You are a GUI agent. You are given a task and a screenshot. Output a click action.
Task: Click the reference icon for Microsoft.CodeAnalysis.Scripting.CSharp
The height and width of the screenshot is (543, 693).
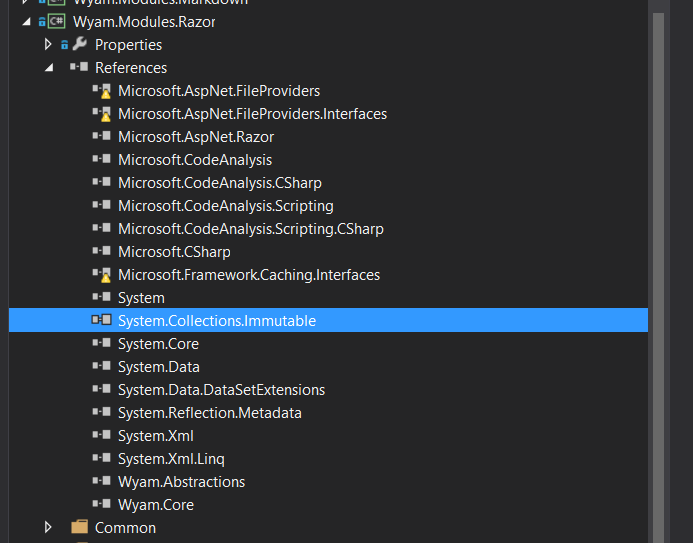click(x=102, y=228)
